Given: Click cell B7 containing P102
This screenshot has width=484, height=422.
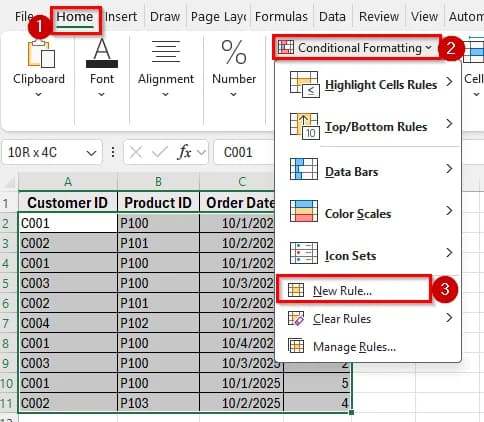Looking at the screenshot, I should click(158, 323).
